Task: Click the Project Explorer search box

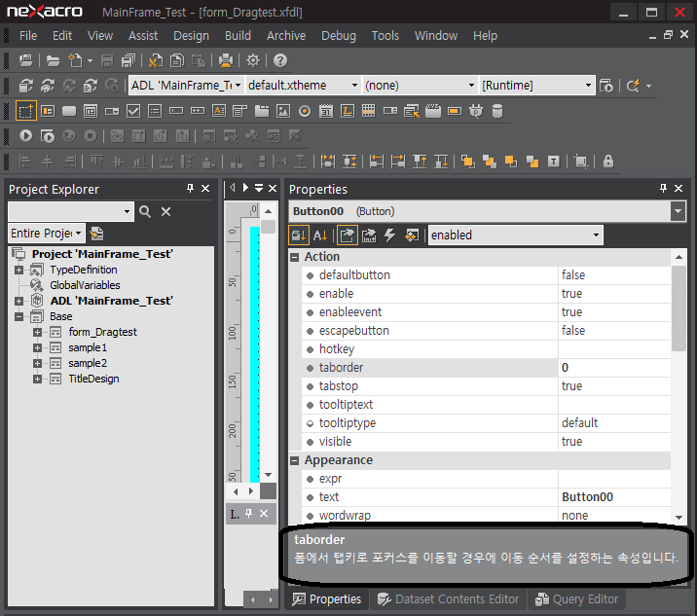Action: click(x=66, y=211)
